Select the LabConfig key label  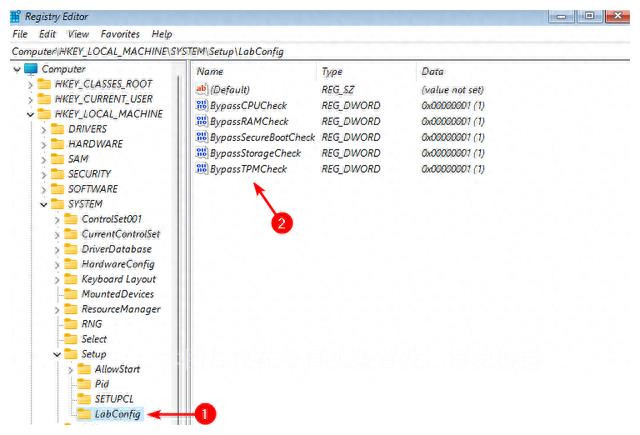click(118, 414)
